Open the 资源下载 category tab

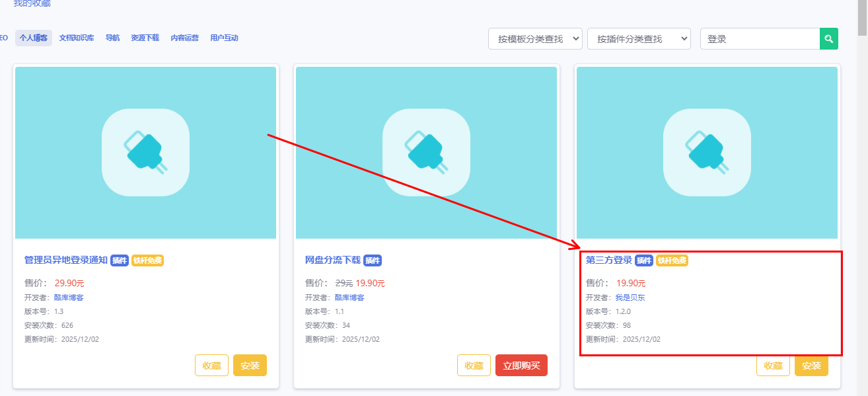tap(145, 38)
